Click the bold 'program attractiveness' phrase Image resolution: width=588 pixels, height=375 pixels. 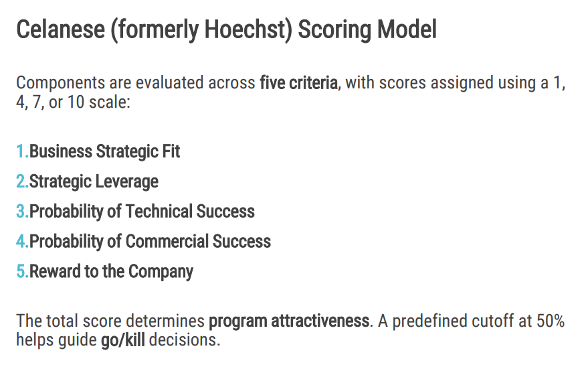pos(289,321)
